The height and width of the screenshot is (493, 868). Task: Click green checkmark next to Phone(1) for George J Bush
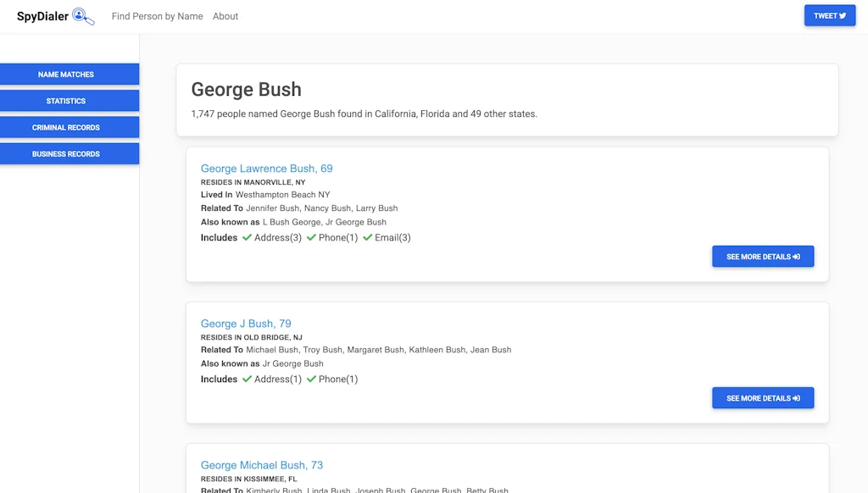[x=311, y=379]
